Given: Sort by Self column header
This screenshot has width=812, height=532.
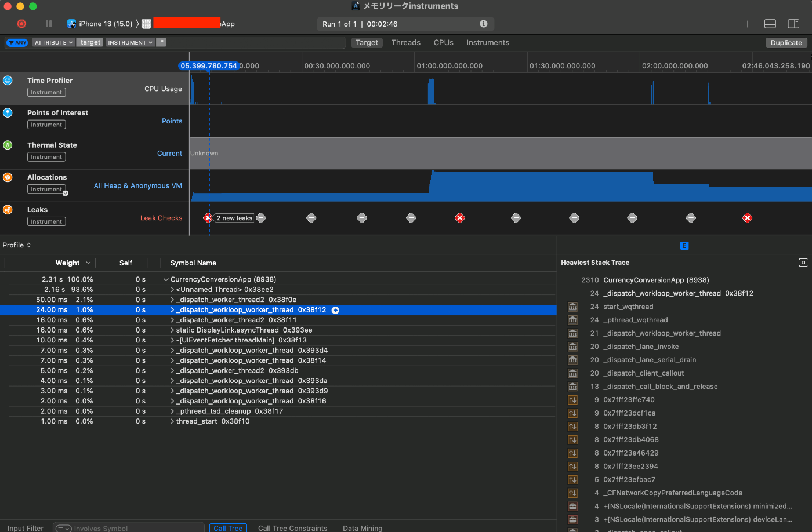Looking at the screenshot, I should click(126, 263).
